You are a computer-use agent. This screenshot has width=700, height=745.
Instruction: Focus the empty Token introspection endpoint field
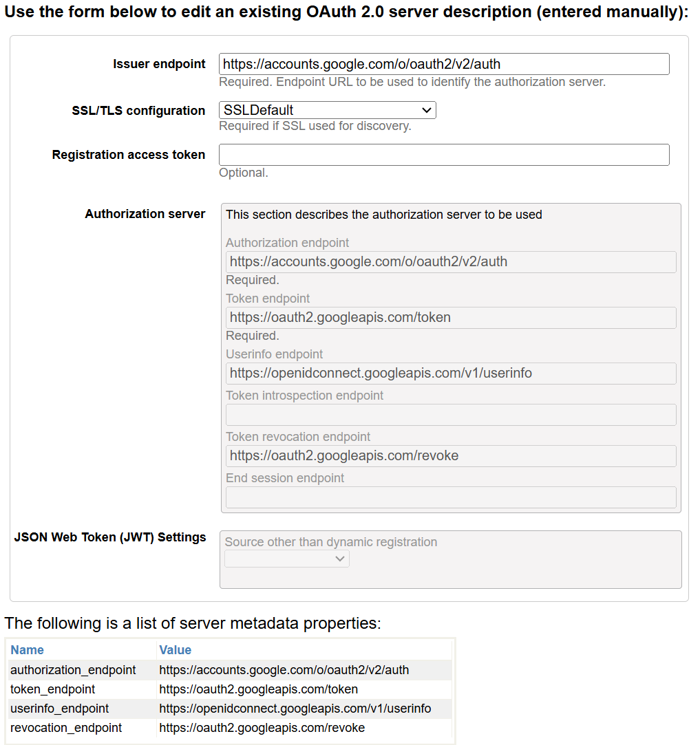451,415
